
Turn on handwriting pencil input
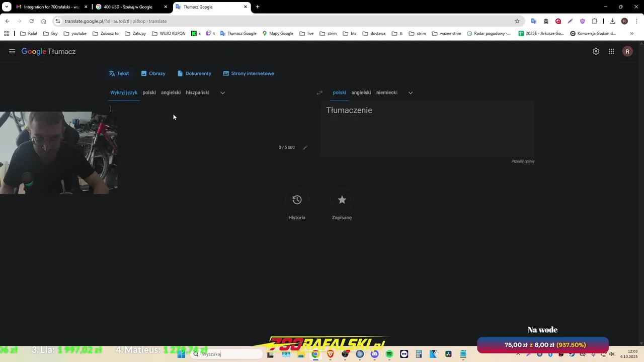[x=305, y=147]
